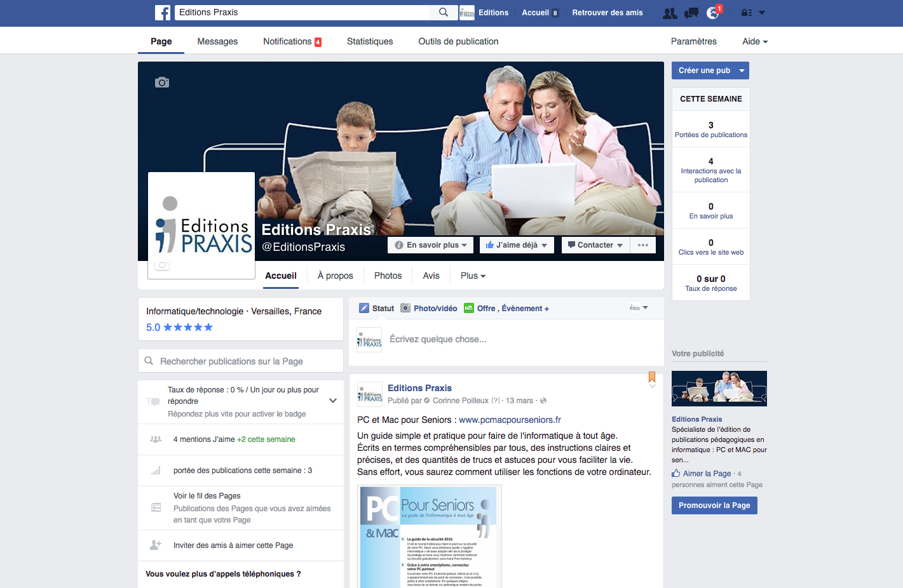Open friend requests icon in top bar

pyautogui.click(x=670, y=13)
